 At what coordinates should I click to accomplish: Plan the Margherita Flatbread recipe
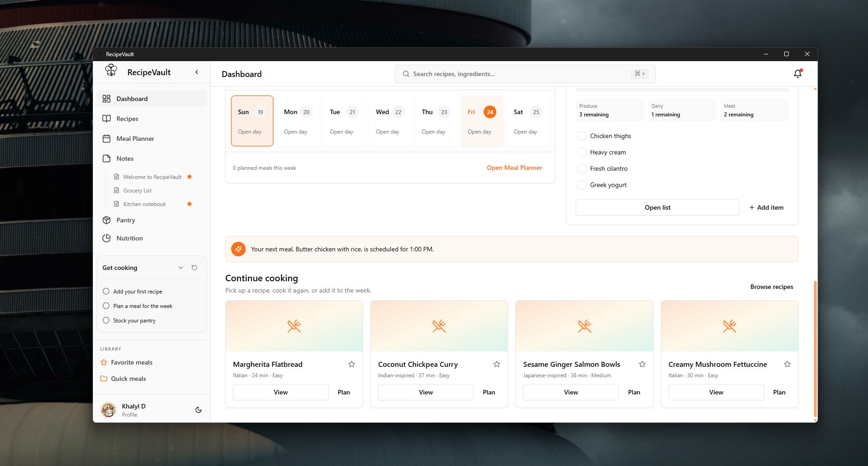tap(344, 392)
